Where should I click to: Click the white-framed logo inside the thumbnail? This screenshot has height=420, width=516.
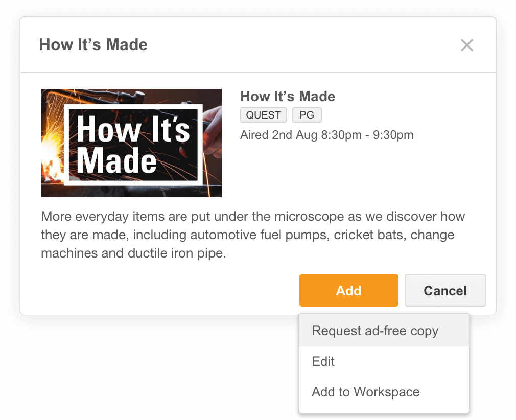[x=133, y=145]
